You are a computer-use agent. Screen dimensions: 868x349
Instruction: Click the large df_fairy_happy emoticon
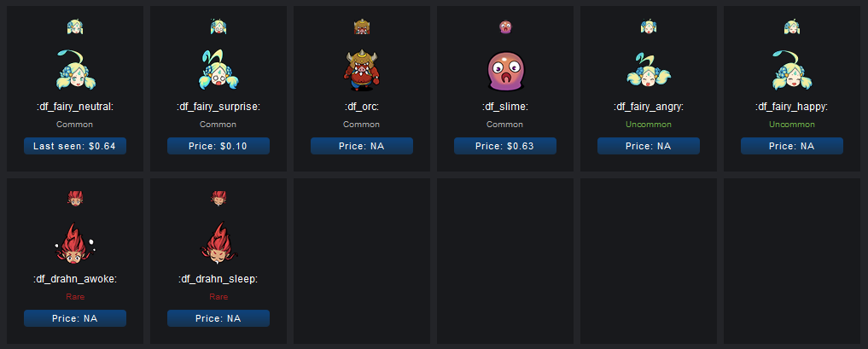click(791, 69)
